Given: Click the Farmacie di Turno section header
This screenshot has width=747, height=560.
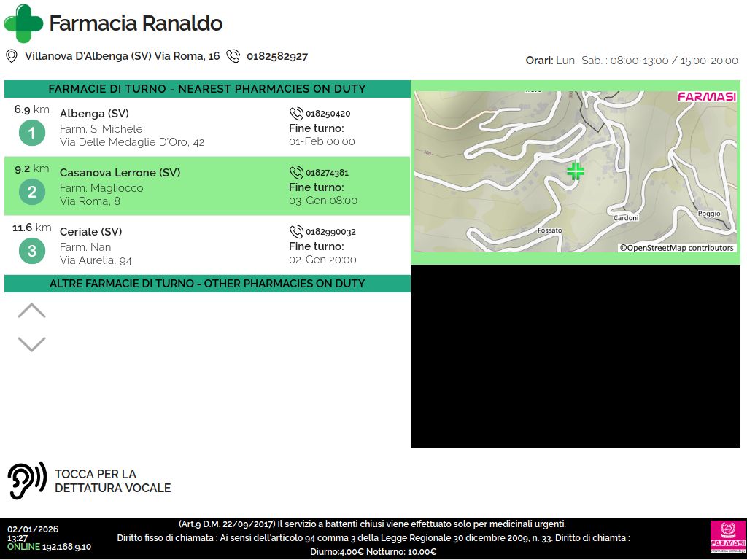Looking at the screenshot, I should click(207, 89).
